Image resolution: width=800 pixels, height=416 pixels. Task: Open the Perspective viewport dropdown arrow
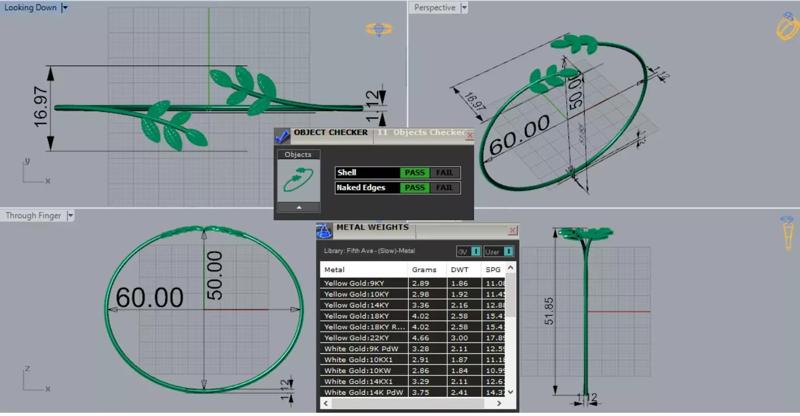(464, 8)
